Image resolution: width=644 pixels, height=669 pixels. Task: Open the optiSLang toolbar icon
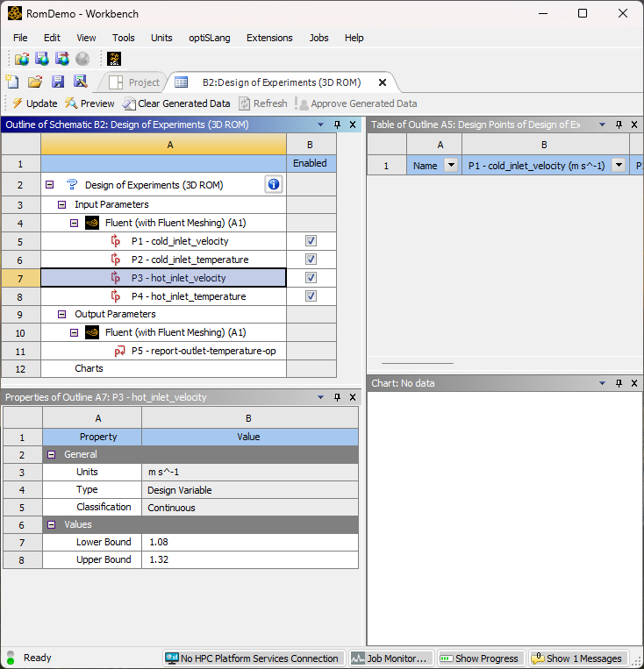114,59
